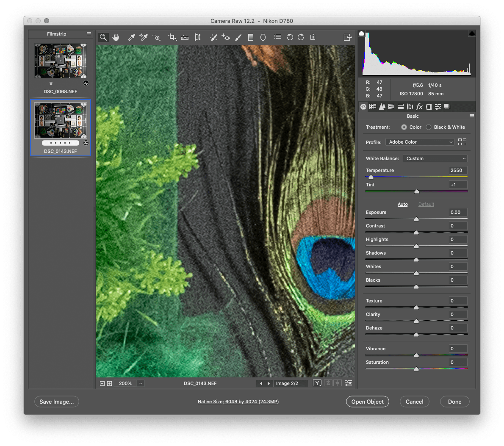The image size is (504, 446).
Task: Select the Hand tool
Action: (x=116, y=37)
